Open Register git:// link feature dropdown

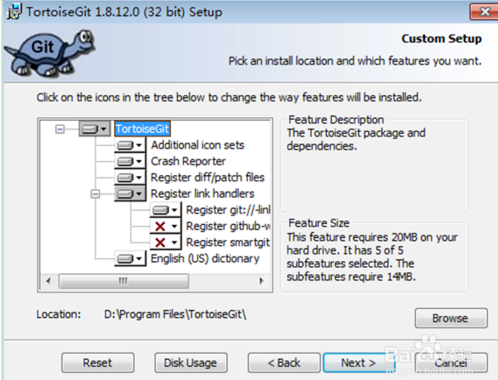tap(165, 210)
